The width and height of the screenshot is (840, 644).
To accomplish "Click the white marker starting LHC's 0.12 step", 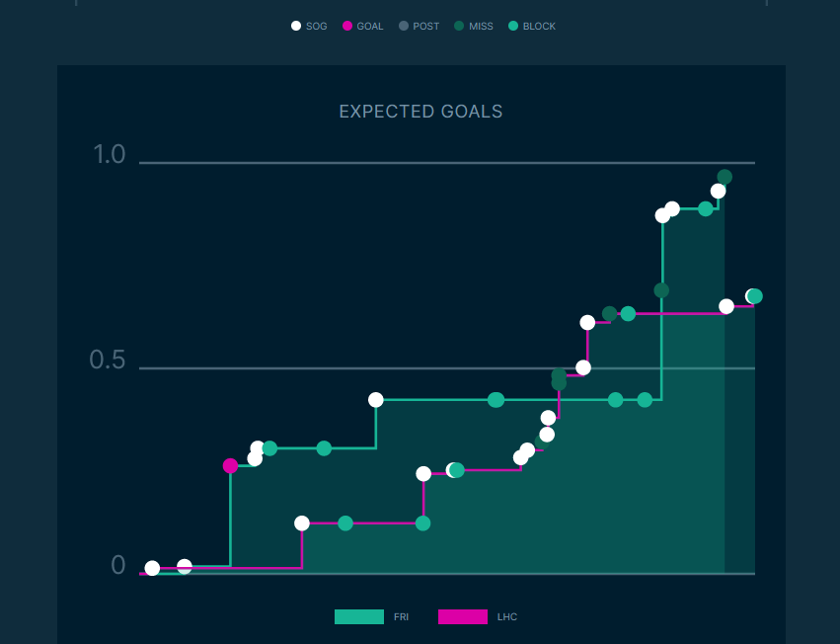I will pyautogui.click(x=302, y=523).
